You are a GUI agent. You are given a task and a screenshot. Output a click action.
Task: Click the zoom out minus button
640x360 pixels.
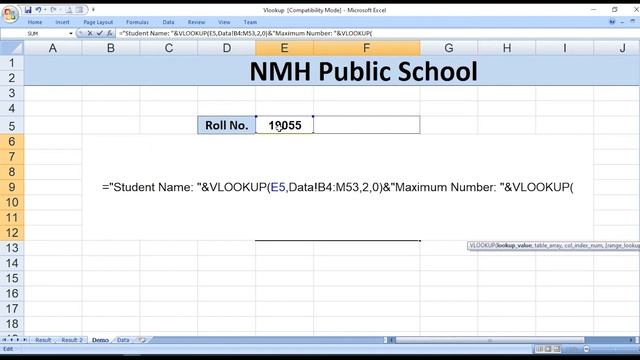point(587,349)
